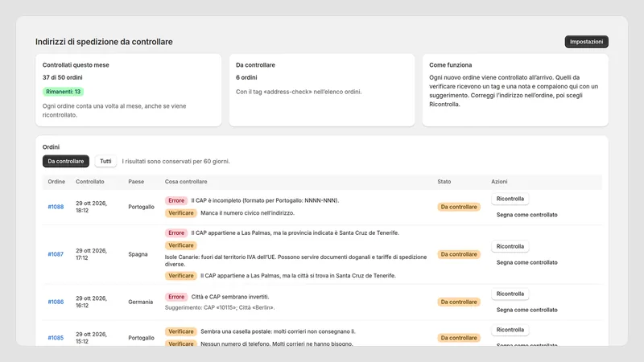The width and height of the screenshot is (644, 362).
Task: Click the Paese column header
Action: (x=136, y=182)
